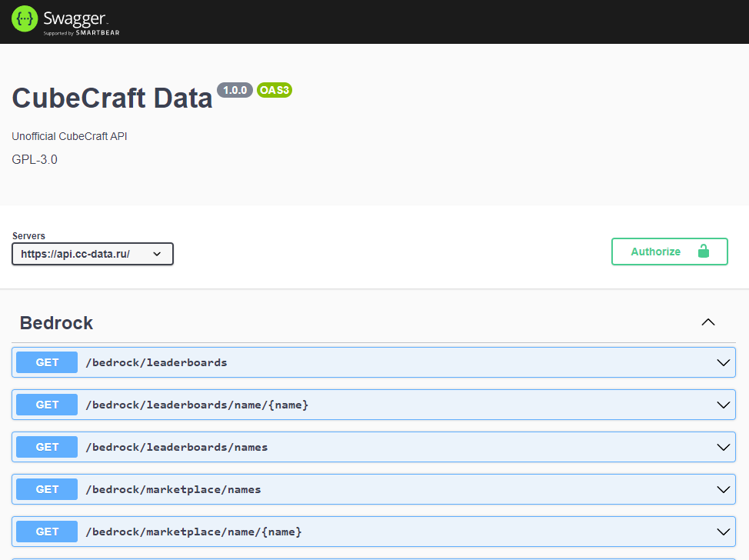Viewport: 749px width, 560px height.
Task: Click the Unofficial CubeCraft API description
Action: (x=69, y=136)
